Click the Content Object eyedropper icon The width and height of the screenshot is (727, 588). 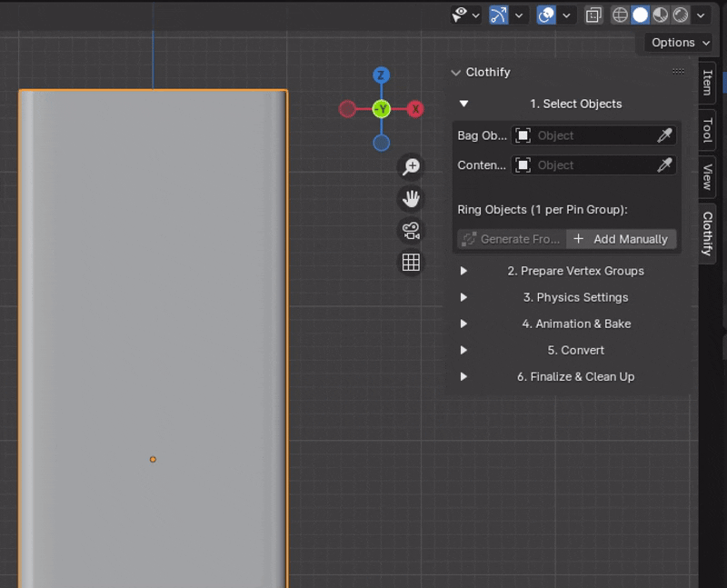click(x=664, y=165)
